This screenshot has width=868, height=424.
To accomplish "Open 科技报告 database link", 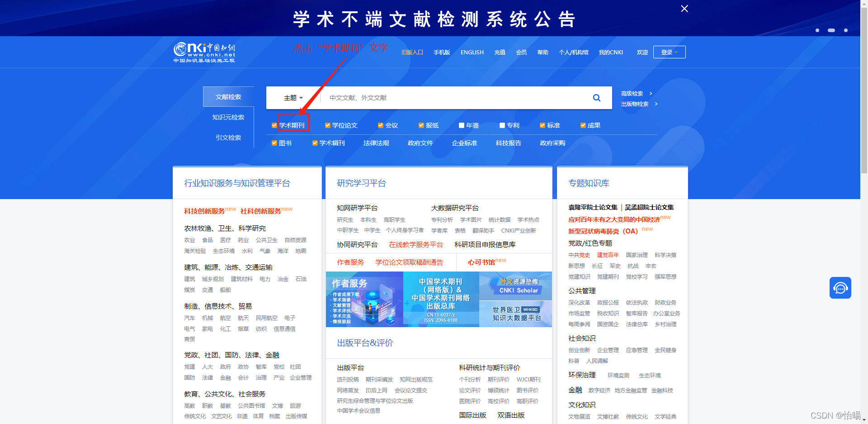I will click(x=509, y=143).
